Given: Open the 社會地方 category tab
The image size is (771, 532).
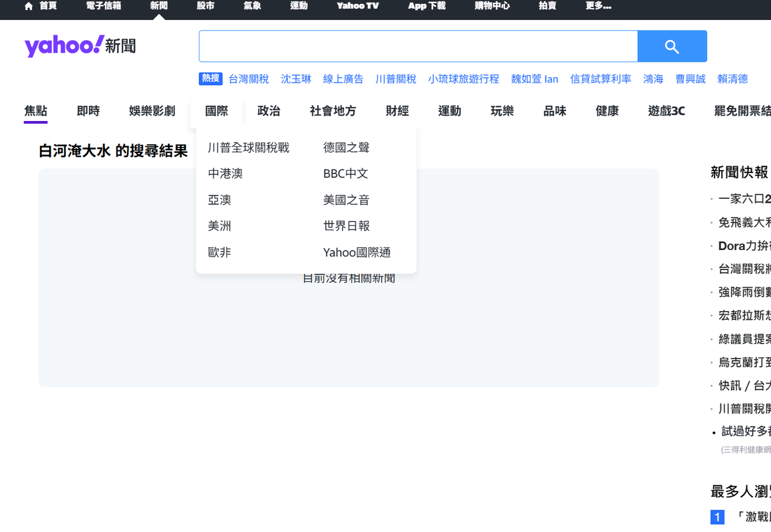Looking at the screenshot, I should point(333,111).
